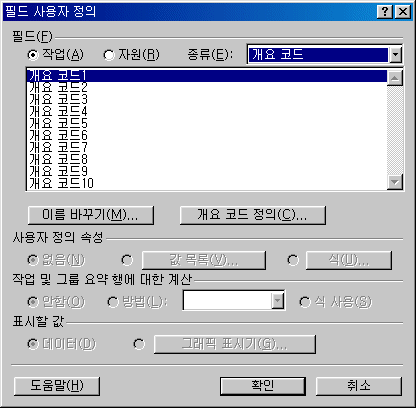Select the 없음(N) radio option
Screen dimensions: 416x408
(x=33, y=260)
